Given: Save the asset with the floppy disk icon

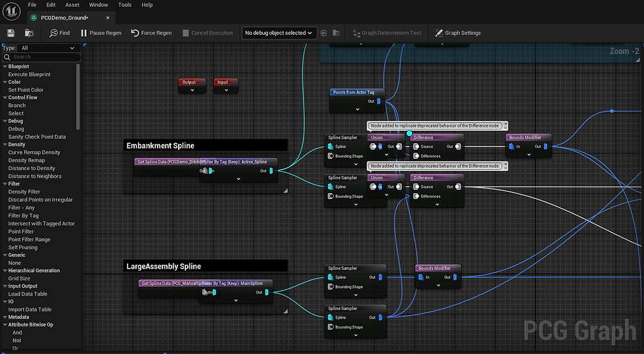Looking at the screenshot, I should [11, 33].
